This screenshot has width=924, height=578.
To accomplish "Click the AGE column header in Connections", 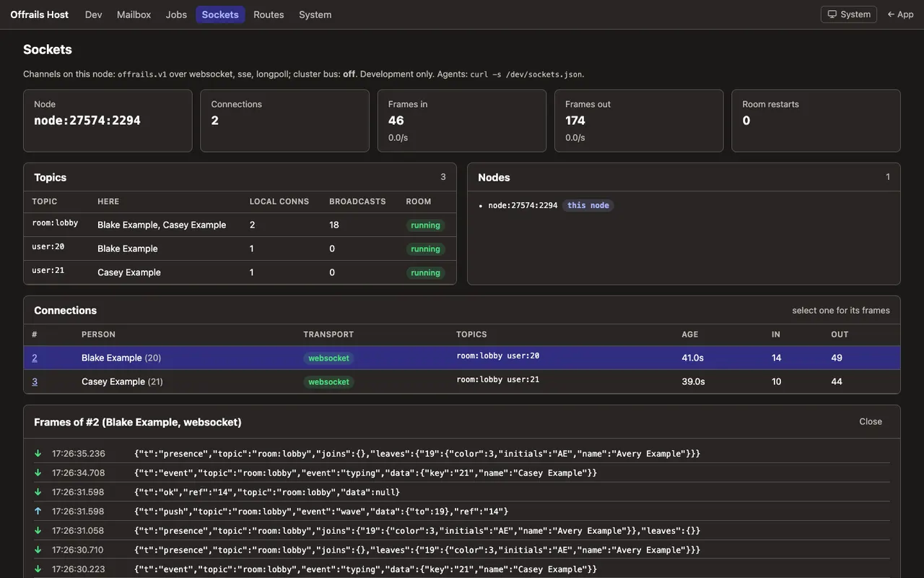I will (690, 335).
